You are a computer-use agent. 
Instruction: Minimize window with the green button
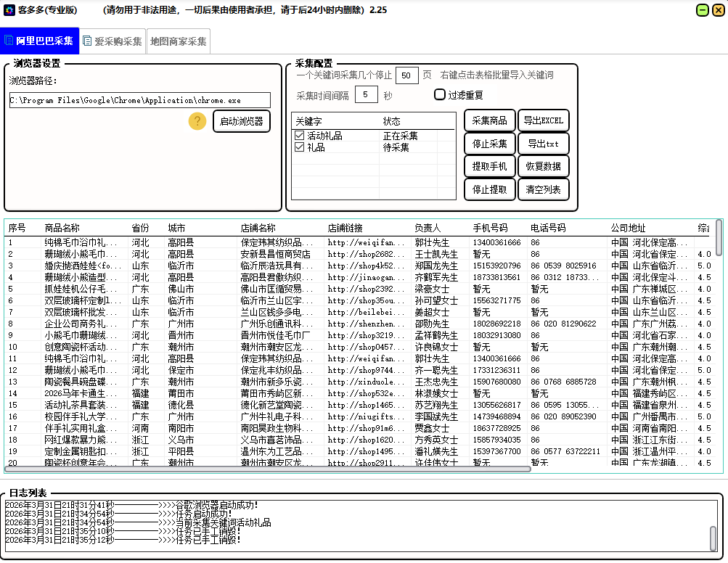pyautogui.click(x=702, y=10)
